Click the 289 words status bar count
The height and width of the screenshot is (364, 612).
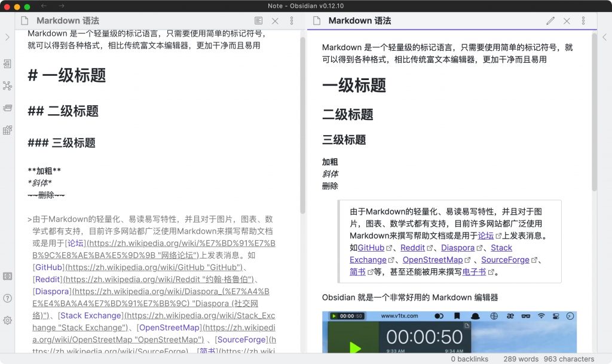point(521,359)
